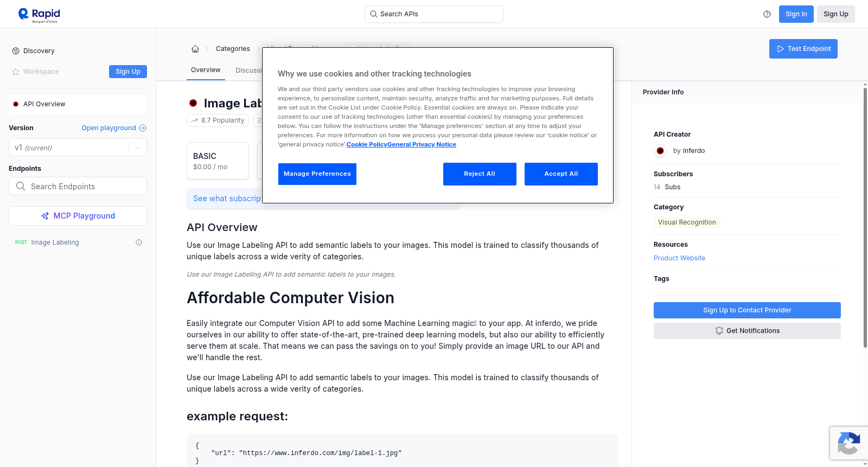Click the by inferdo creator link
Image resolution: width=868 pixels, height=467 pixels.
[689, 151]
